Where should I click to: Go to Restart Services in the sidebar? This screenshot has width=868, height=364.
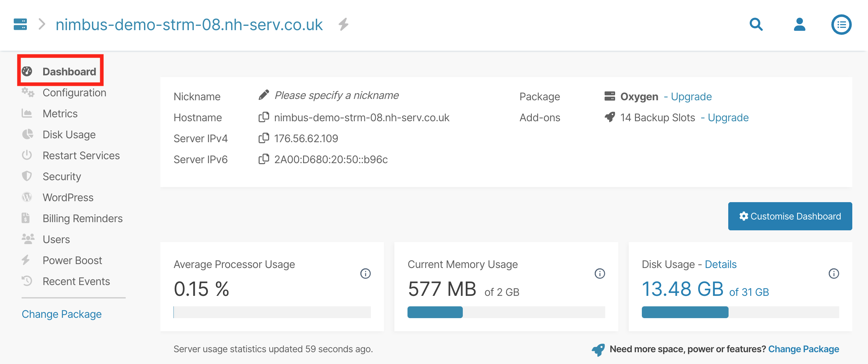click(81, 156)
